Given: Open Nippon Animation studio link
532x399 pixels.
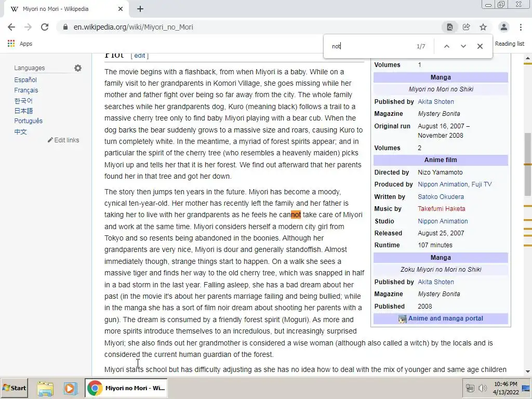Looking at the screenshot, I should pos(443,221).
